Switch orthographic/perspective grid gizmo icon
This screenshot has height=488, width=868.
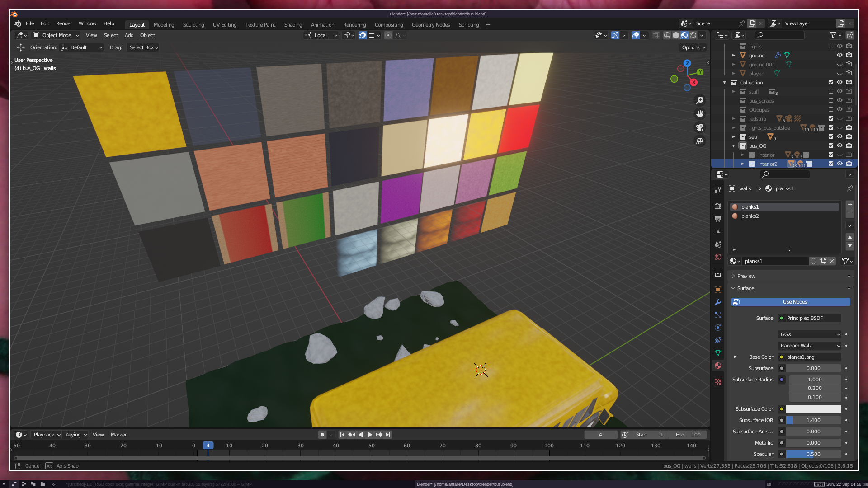coord(700,141)
